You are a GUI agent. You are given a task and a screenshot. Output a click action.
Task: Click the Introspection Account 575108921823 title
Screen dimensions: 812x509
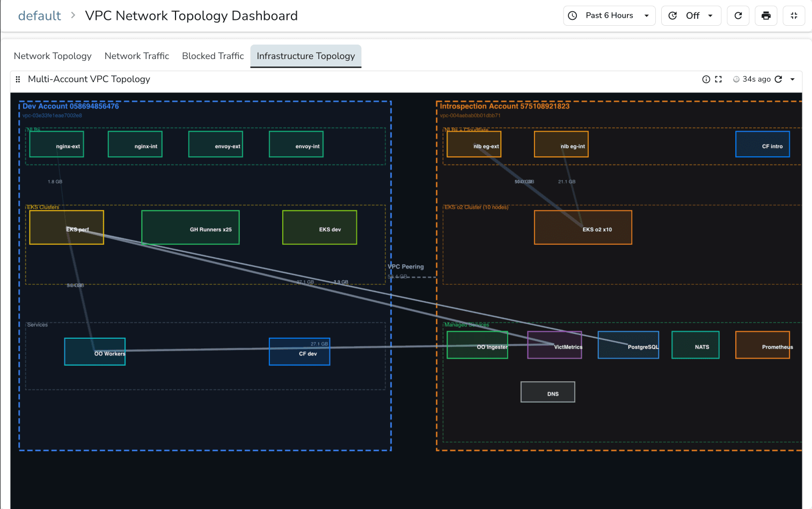[x=505, y=106]
